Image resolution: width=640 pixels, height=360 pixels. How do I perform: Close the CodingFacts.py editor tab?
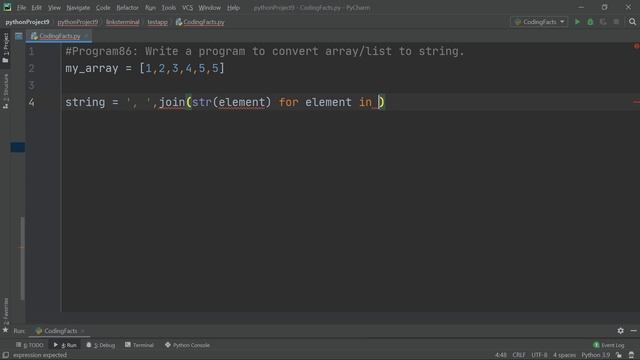point(86,36)
